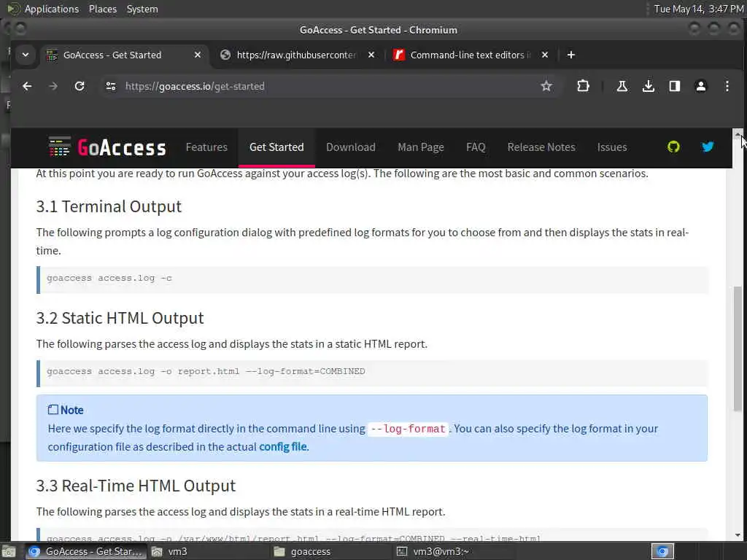747x560 pixels.
Task: Click the scrollbar down arrow
Action: pyautogui.click(x=738, y=535)
